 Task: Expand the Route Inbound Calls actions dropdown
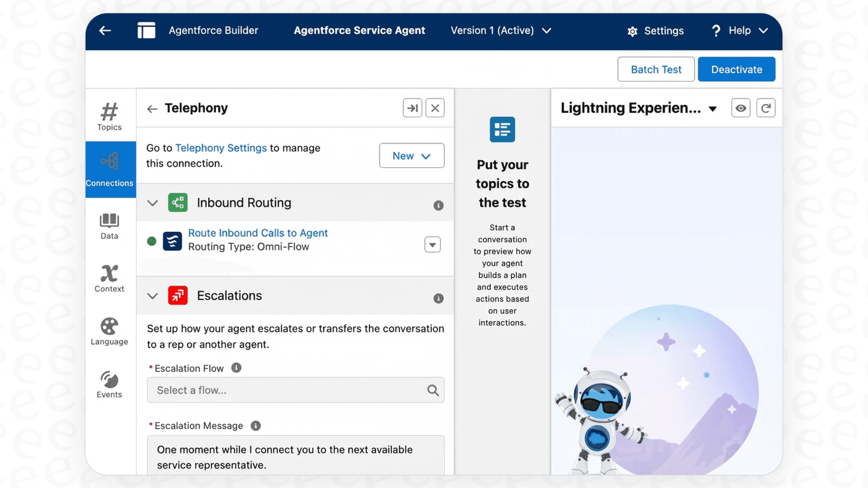click(x=432, y=244)
